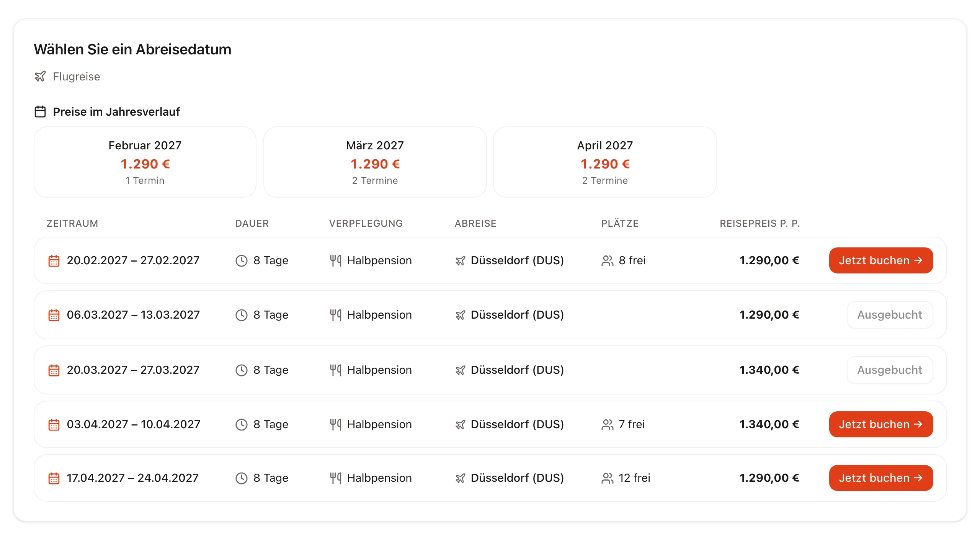Click cutlery icon in 06.03.2027 row
980x540 pixels.
(336, 315)
